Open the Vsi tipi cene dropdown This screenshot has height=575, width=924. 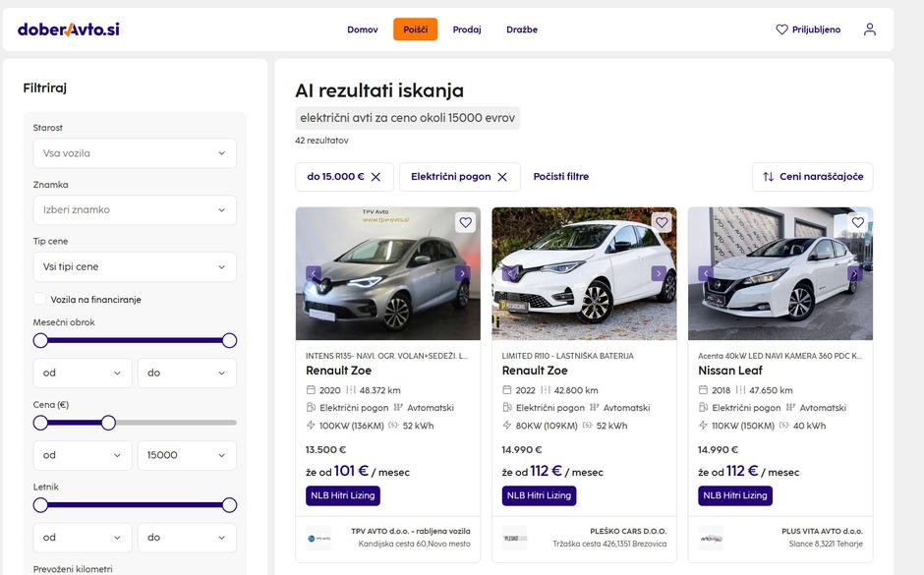click(135, 266)
